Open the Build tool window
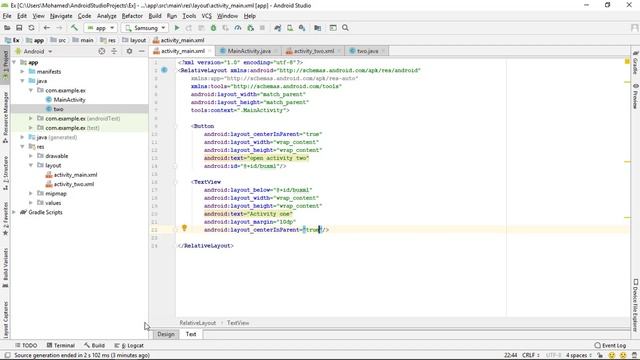This screenshot has width=640, height=360. (94, 345)
